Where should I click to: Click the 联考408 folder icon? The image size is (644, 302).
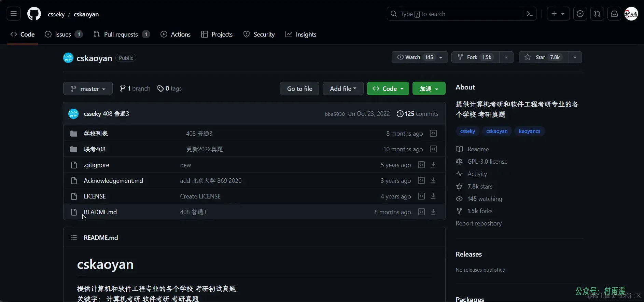[74, 149]
